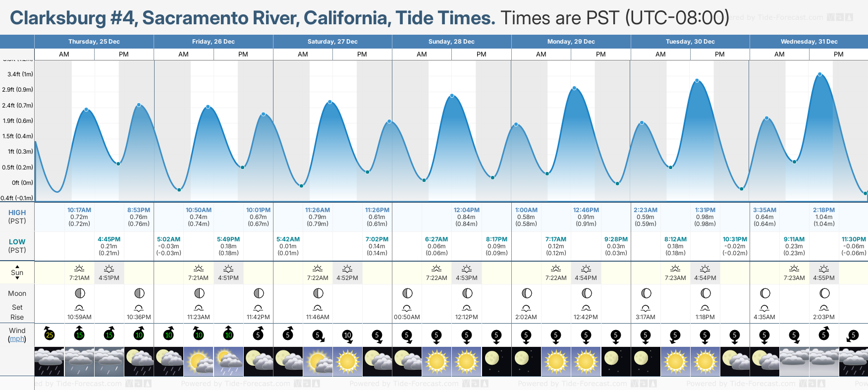Click the 5:02AM -0.03m low tide entry

(x=168, y=246)
